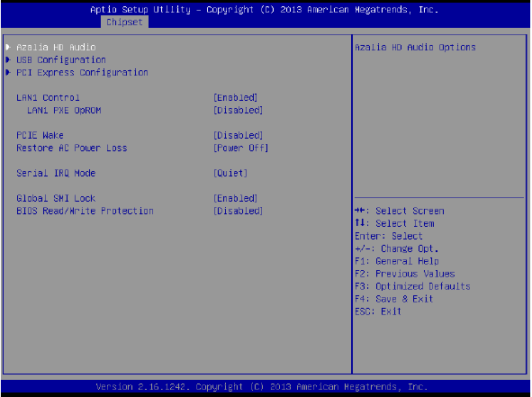Change Global SMI Lock Enabled value
The width and height of the screenshot is (532, 397).
click(x=235, y=198)
